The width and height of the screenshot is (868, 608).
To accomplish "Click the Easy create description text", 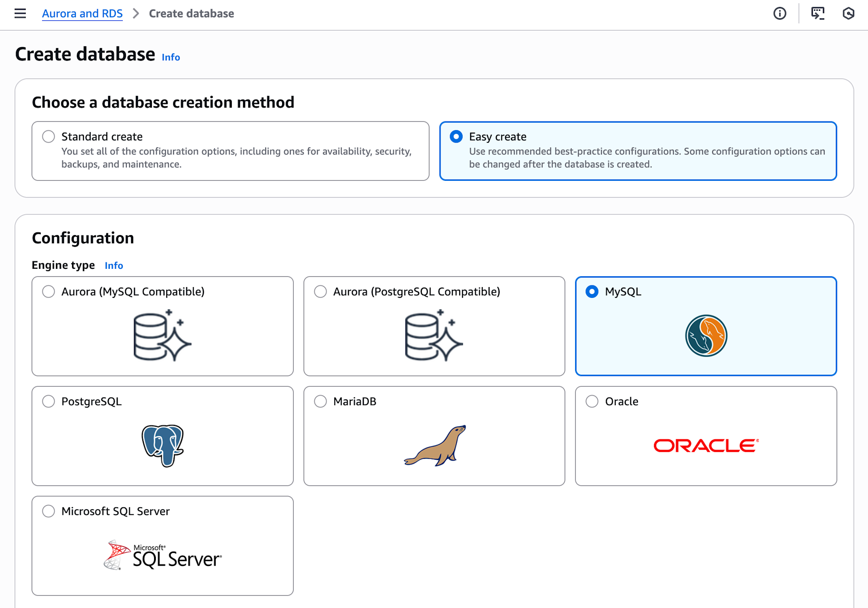I will (x=647, y=158).
